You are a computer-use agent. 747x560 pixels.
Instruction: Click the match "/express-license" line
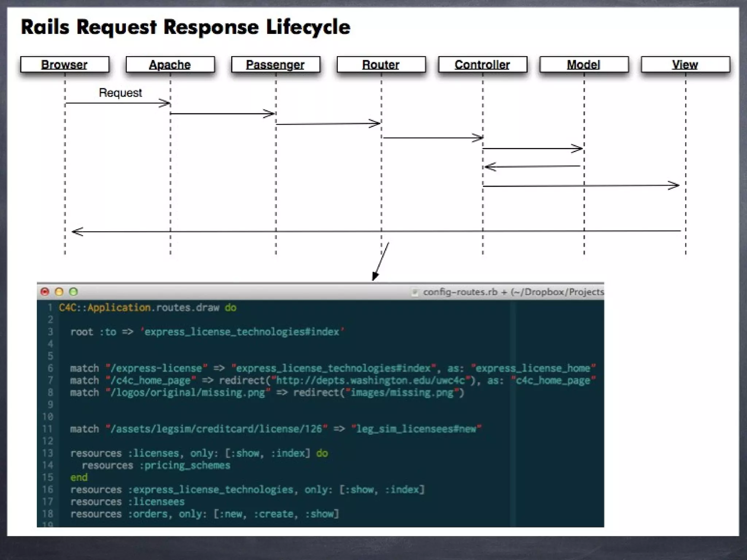[333, 368]
